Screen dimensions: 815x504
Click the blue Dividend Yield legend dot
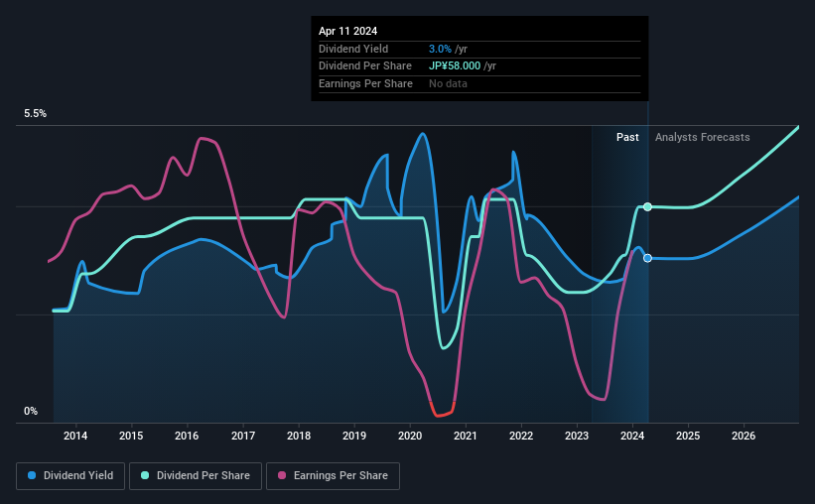pos(32,475)
